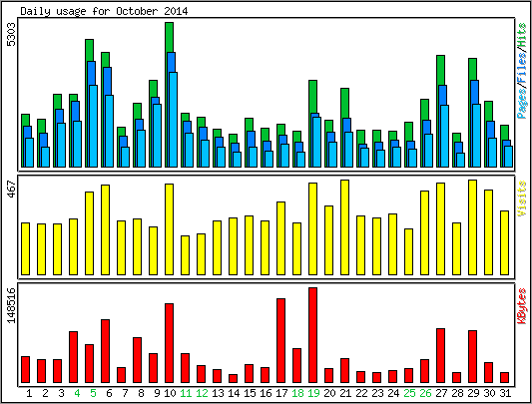532x404 pixels.
Task: Click day 6 on the x-axis
Action: tap(109, 393)
